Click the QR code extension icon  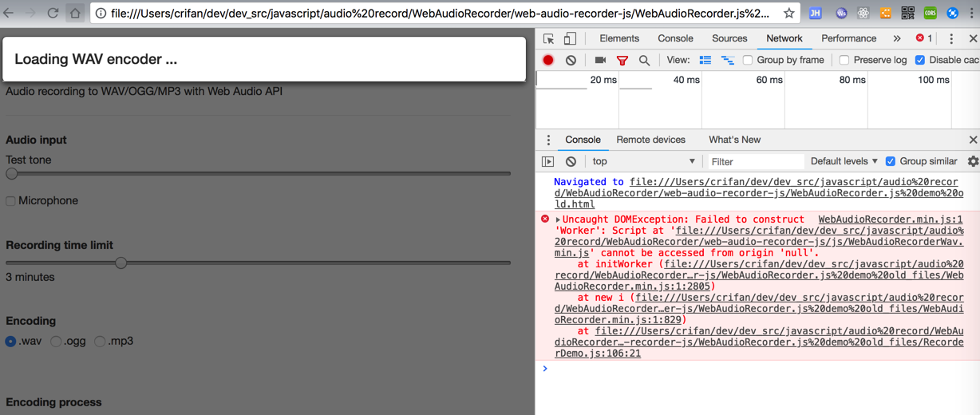pyautogui.click(x=908, y=13)
